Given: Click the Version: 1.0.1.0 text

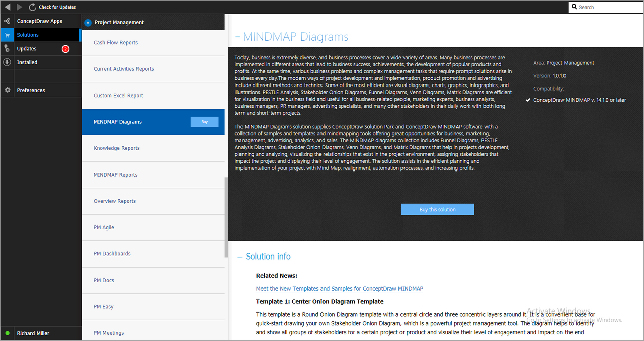Looking at the screenshot, I should pyautogui.click(x=550, y=76).
